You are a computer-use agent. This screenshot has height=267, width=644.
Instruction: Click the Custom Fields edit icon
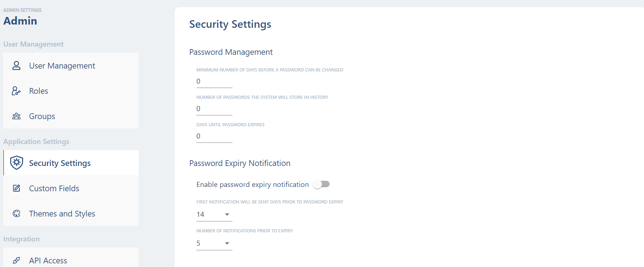(17, 188)
